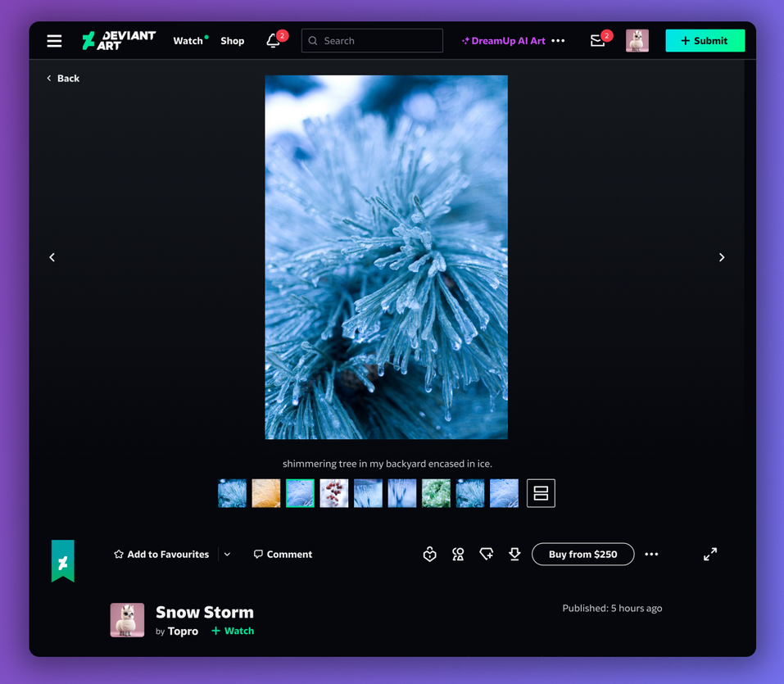Viewport: 784px width, 684px height.
Task: Select the first icy pine thumbnail
Action: [x=232, y=493]
